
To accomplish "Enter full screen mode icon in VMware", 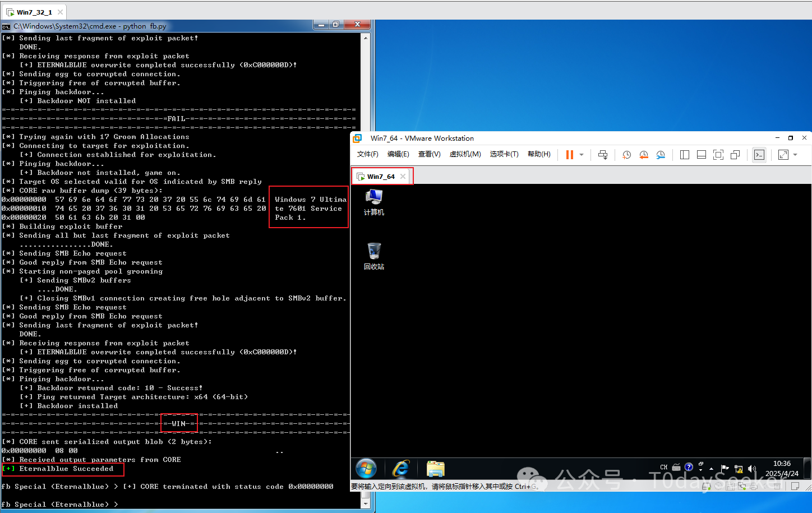I will [x=718, y=155].
